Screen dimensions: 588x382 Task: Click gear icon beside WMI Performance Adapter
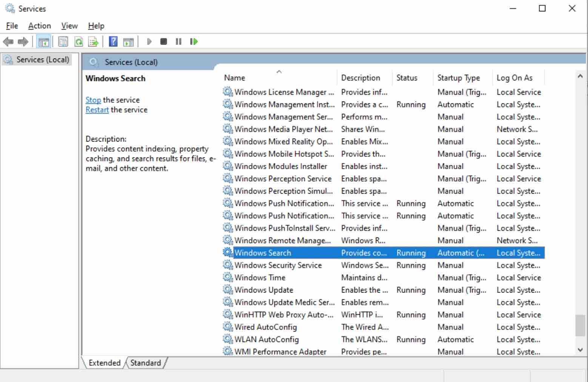tap(228, 351)
